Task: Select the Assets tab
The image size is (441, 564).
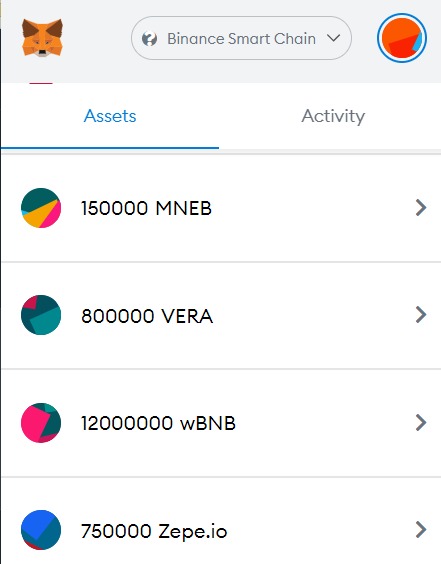Action: click(110, 116)
